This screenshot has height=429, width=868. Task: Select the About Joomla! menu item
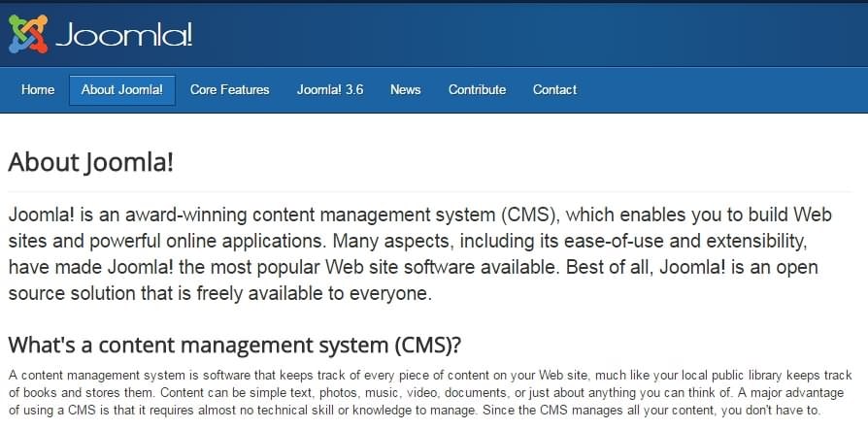[x=121, y=90]
